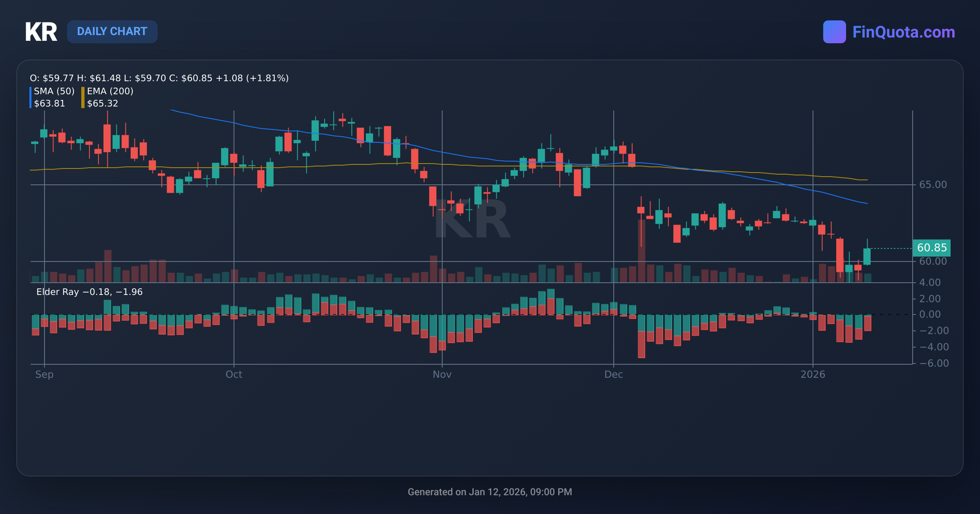This screenshot has width=980, height=514.
Task: Switch to the KR ticker heading
Action: pyautogui.click(x=42, y=32)
